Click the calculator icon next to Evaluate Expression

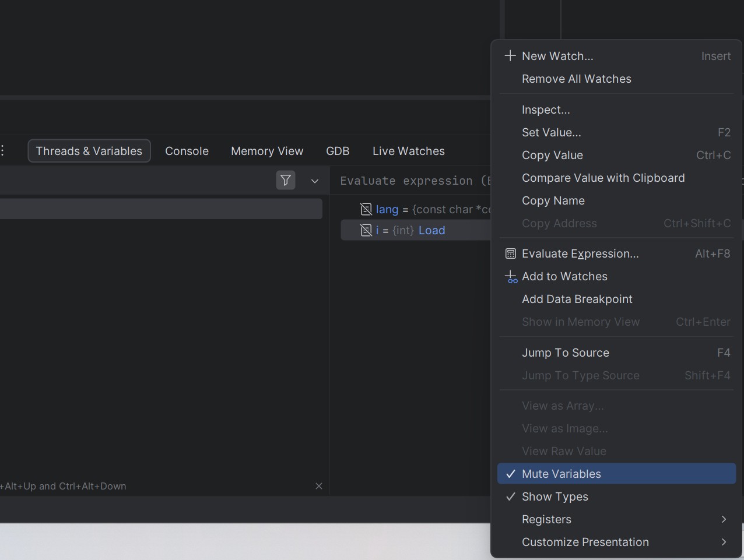click(x=511, y=254)
